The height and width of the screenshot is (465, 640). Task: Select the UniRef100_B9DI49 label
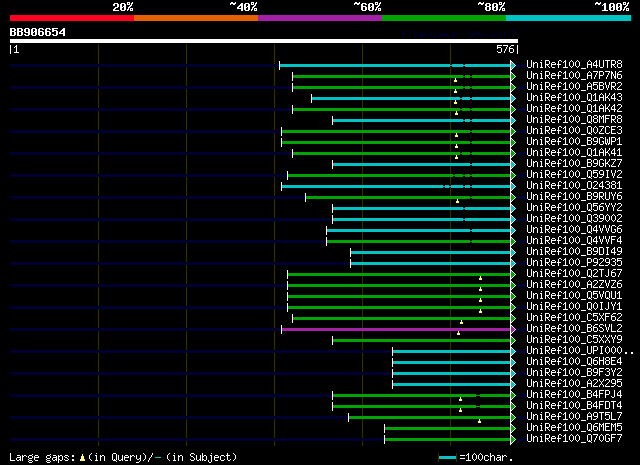(x=574, y=252)
